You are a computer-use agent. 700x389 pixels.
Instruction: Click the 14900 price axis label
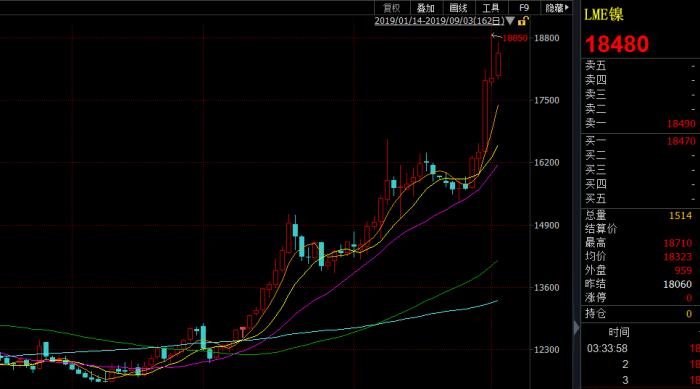coord(547,226)
